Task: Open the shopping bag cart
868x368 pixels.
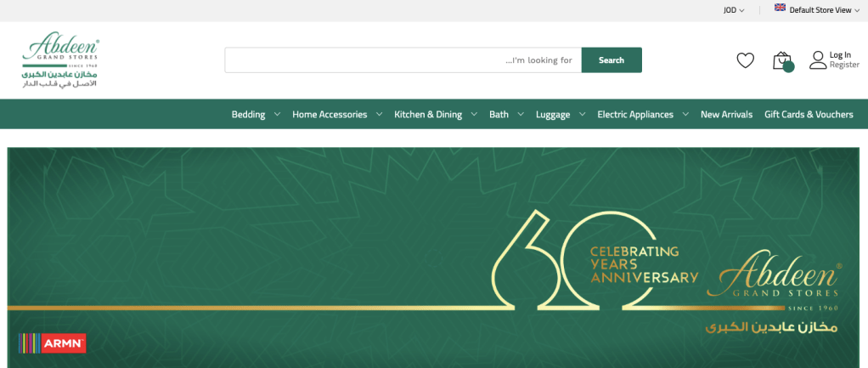Action: [781, 60]
